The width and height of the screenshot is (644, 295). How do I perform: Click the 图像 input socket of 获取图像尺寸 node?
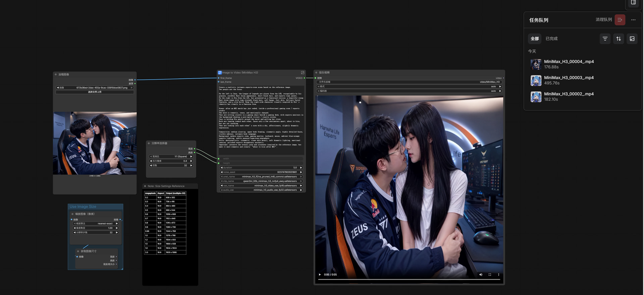pos(77,257)
